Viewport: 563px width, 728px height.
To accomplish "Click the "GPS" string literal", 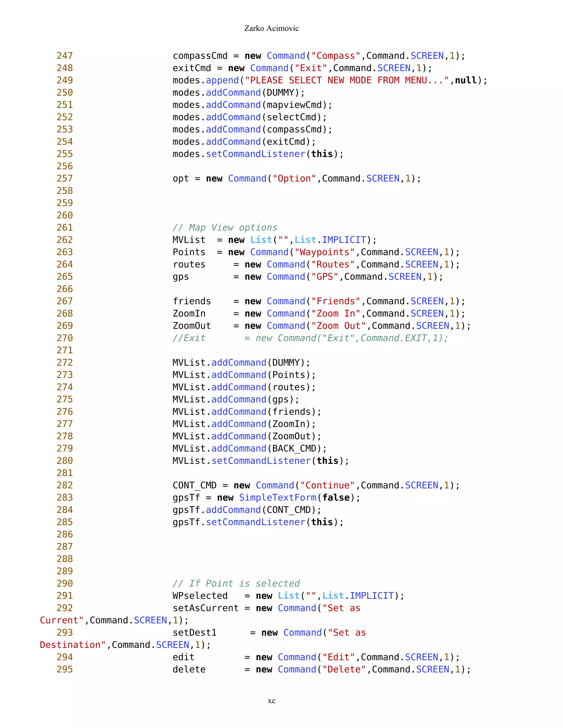I will (x=325, y=277).
